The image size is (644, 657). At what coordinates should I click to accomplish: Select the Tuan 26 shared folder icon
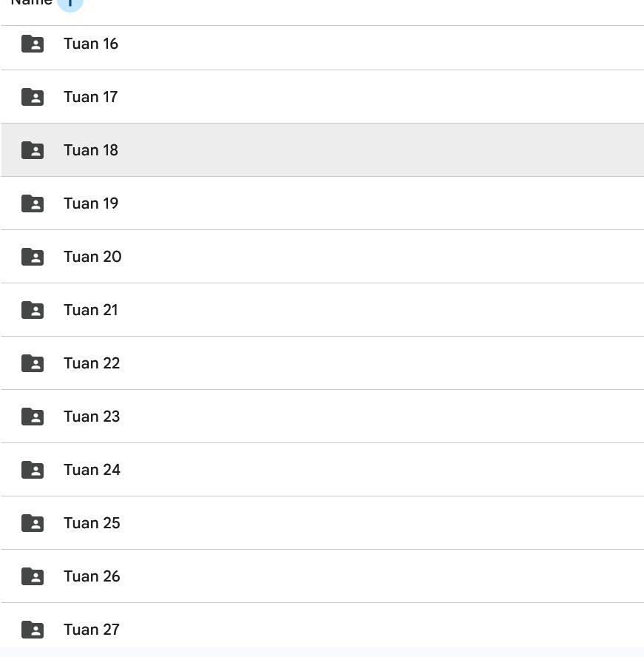coord(33,577)
